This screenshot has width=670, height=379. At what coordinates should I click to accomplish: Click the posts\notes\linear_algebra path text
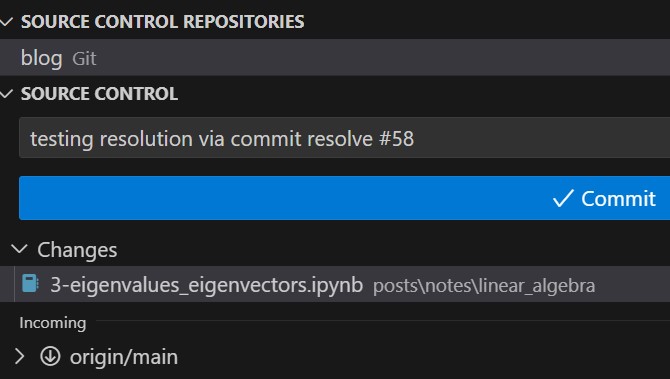click(x=484, y=286)
